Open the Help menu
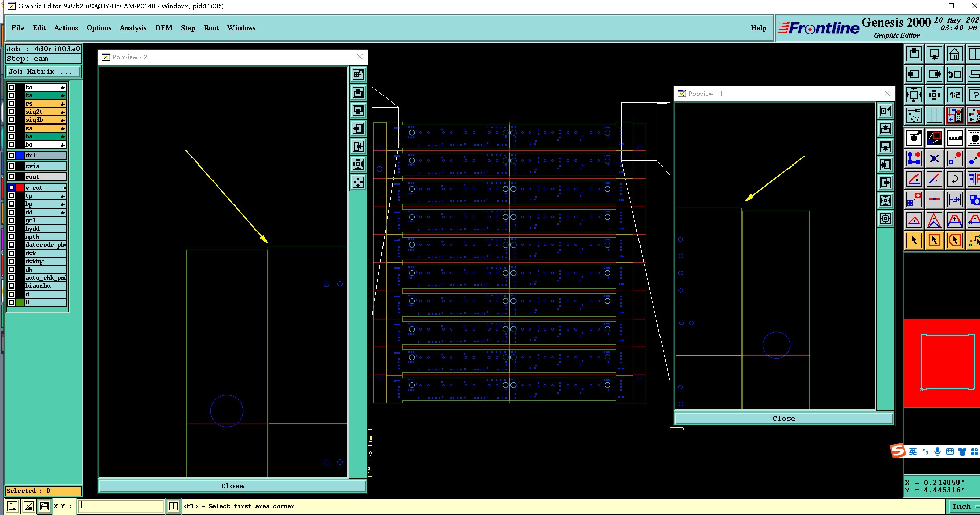Viewport: 980px width, 515px height. (x=759, y=28)
